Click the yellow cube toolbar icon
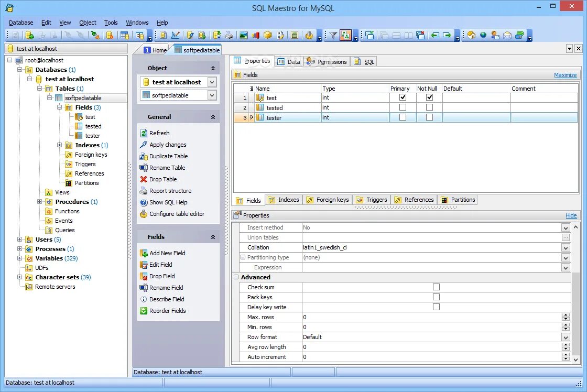The width and height of the screenshot is (587, 392). 268,35
